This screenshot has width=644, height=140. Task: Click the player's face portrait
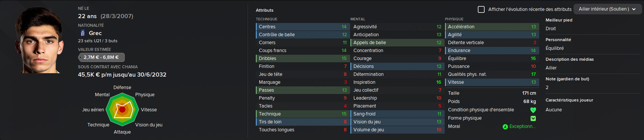pos(38,40)
